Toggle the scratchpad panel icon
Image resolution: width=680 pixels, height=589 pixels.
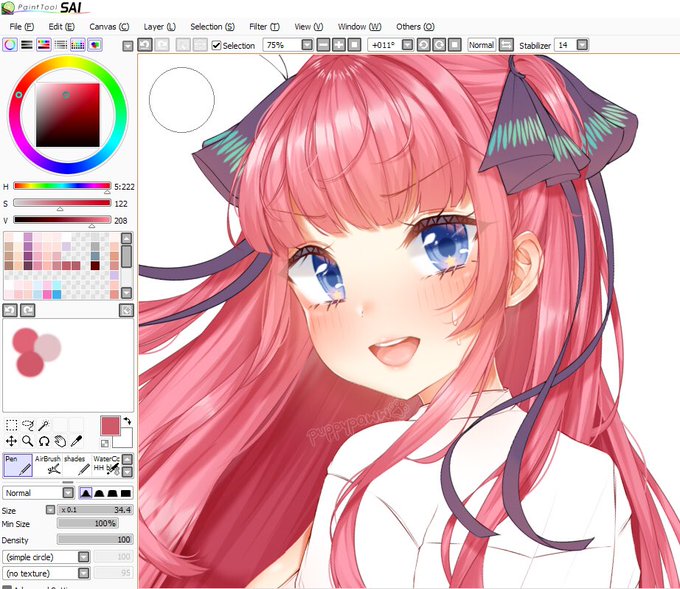(x=95, y=45)
